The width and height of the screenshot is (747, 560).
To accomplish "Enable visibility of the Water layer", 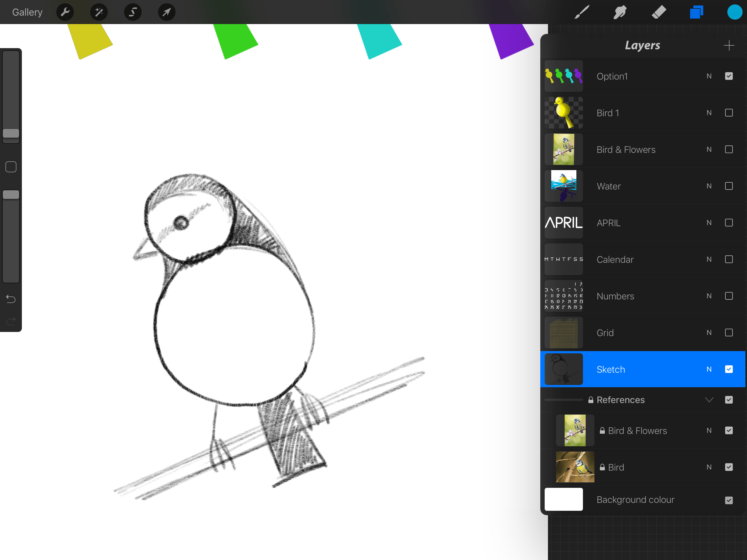I will [728, 186].
